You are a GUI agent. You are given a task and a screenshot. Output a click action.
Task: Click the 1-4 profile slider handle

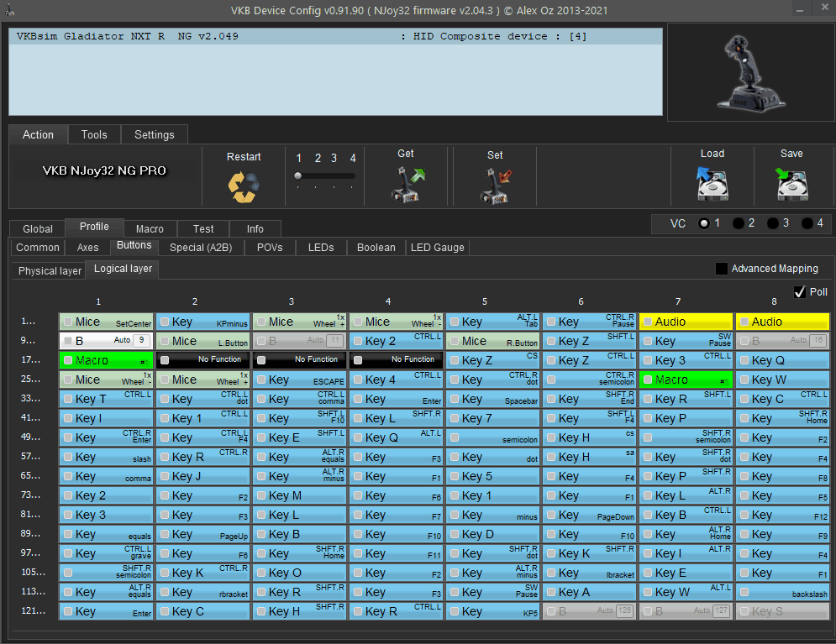[297, 176]
